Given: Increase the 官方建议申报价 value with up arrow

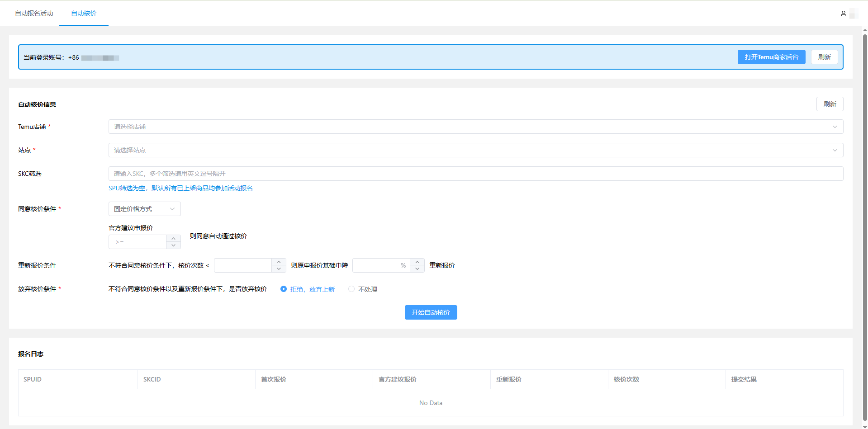Looking at the screenshot, I should [x=173, y=238].
